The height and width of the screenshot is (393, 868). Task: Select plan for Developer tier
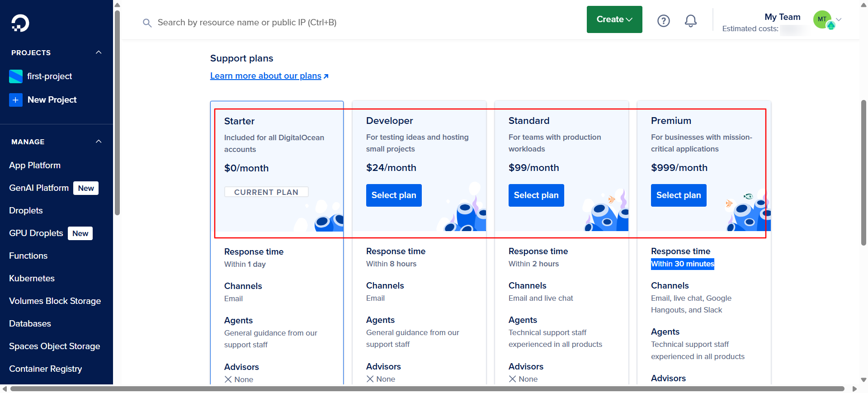pyautogui.click(x=393, y=195)
